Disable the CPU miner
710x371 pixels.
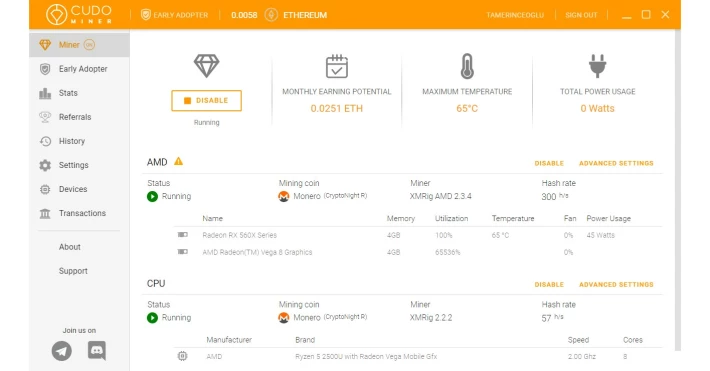549,284
